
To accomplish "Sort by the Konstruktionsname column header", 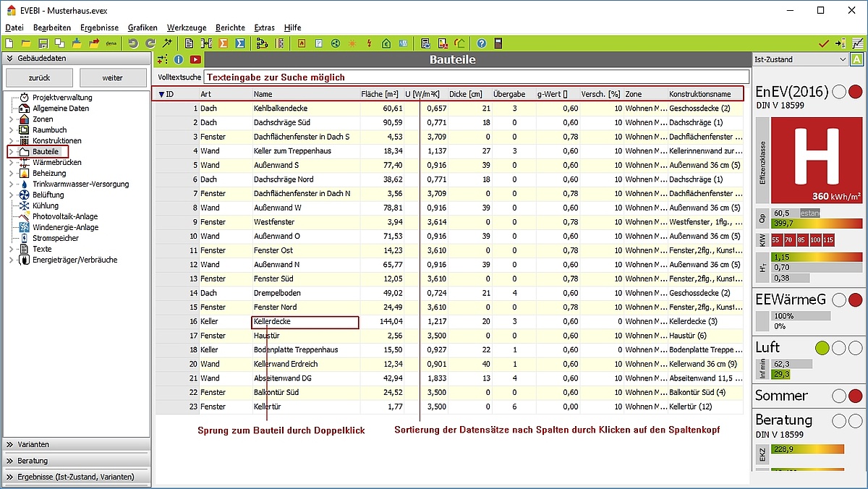I will coord(705,94).
